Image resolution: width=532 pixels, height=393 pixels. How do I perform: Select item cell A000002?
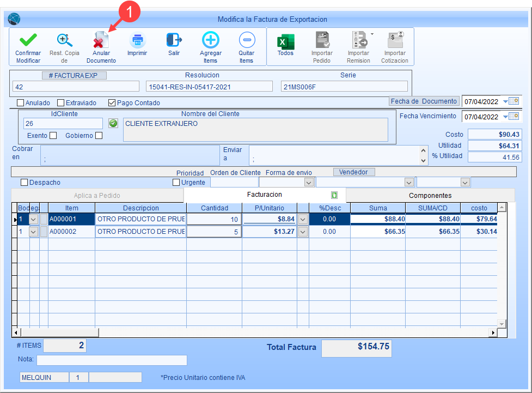tap(71, 232)
